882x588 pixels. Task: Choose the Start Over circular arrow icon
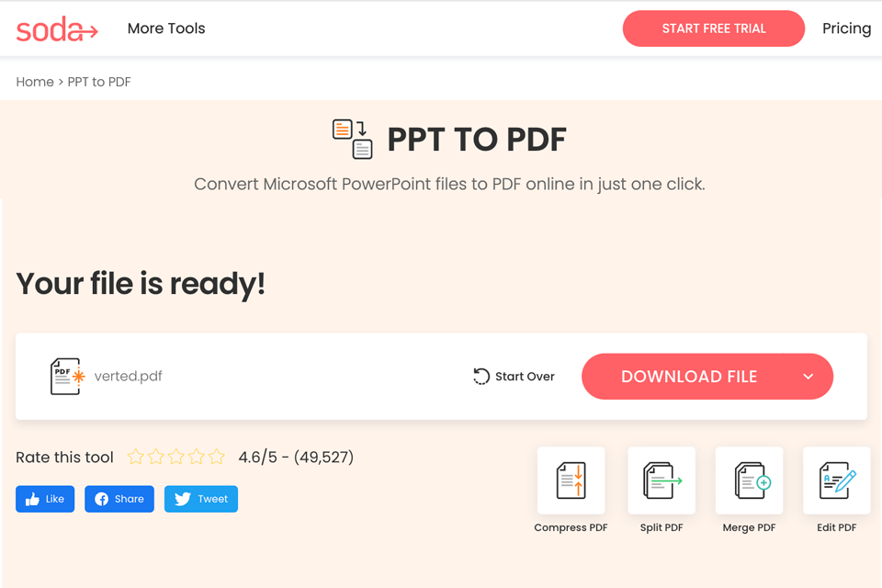coord(481,377)
